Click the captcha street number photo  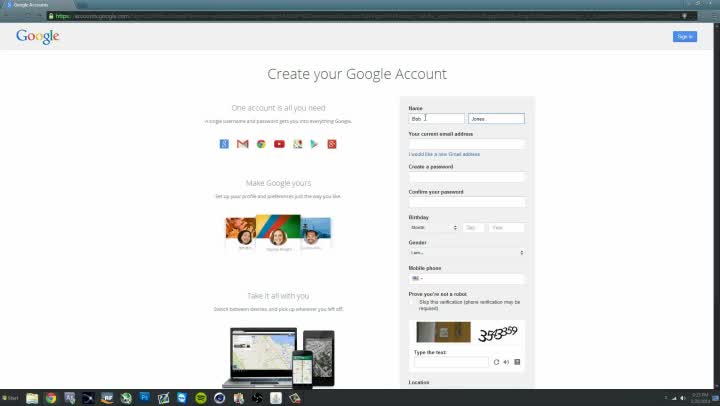[x=444, y=332]
